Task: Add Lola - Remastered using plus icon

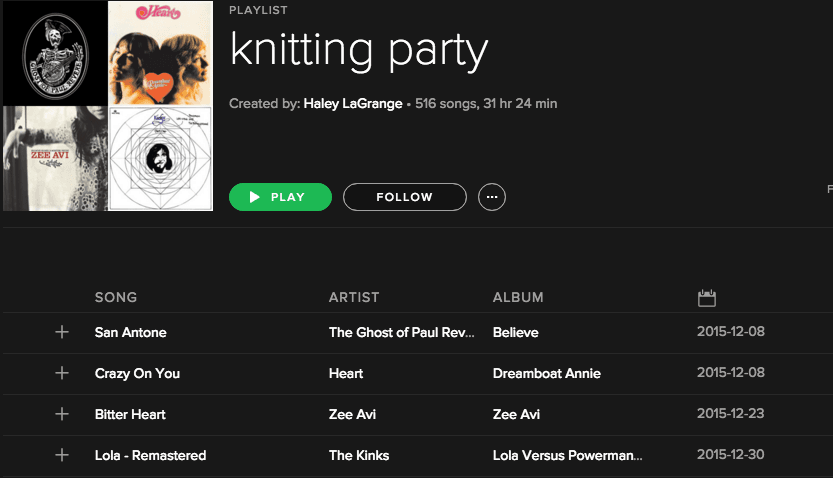Action: pyautogui.click(x=62, y=455)
